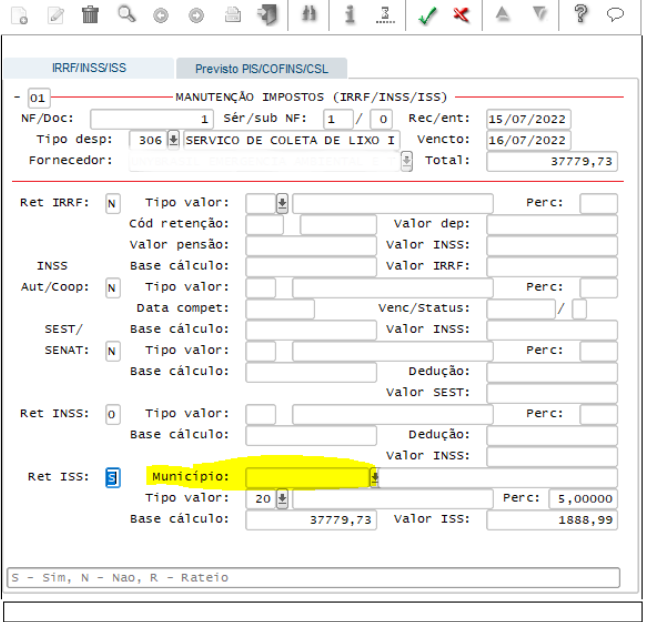The width and height of the screenshot is (645, 622).
Task: Open the Previsto PIS/COFINS/CSL tab
Action: (x=262, y=68)
